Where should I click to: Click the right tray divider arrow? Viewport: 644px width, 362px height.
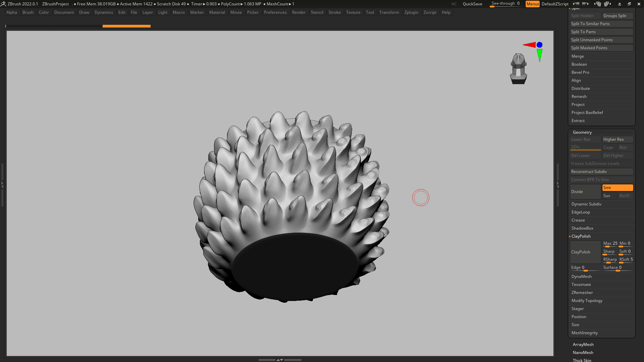(x=558, y=184)
